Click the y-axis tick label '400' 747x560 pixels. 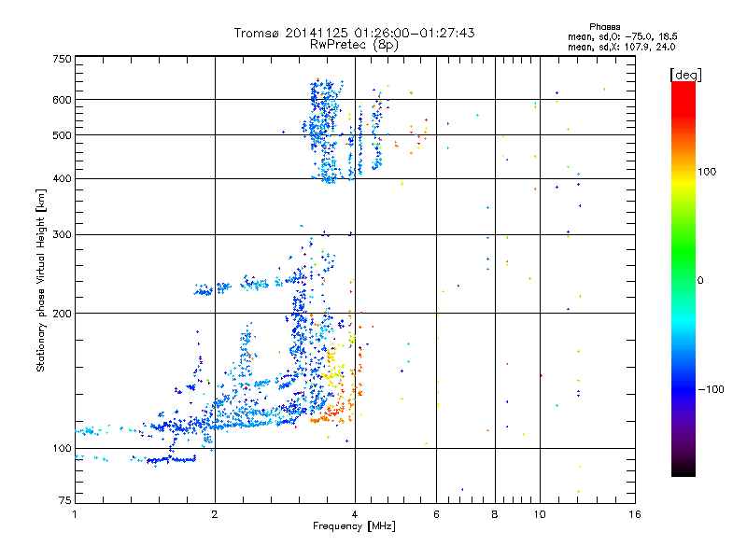[x=62, y=178]
